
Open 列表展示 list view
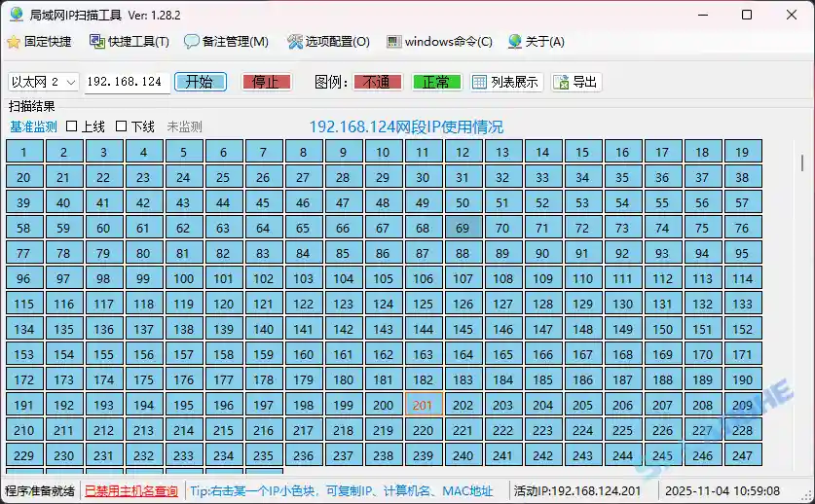[506, 82]
